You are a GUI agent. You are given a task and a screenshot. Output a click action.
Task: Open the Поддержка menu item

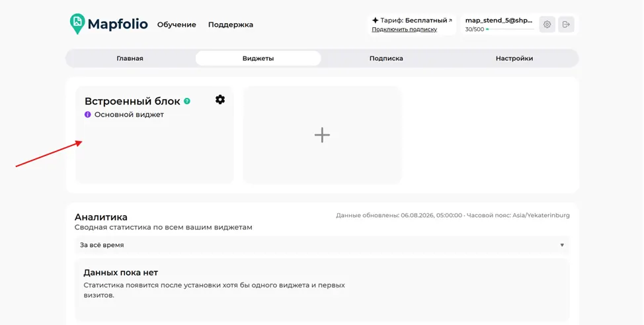pyautogui.click(x=230, y=24)
